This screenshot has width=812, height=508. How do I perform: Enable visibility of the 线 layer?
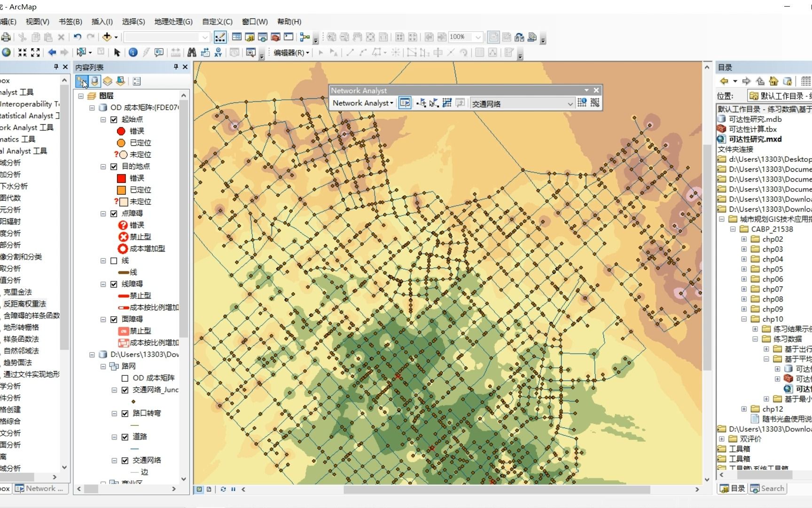pos(113,261)
